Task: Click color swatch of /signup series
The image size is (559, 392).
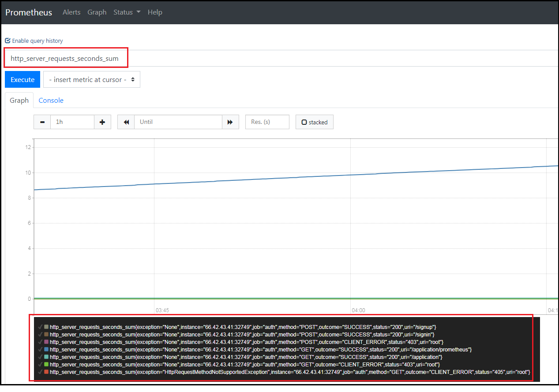Action: tap(46, 327)
